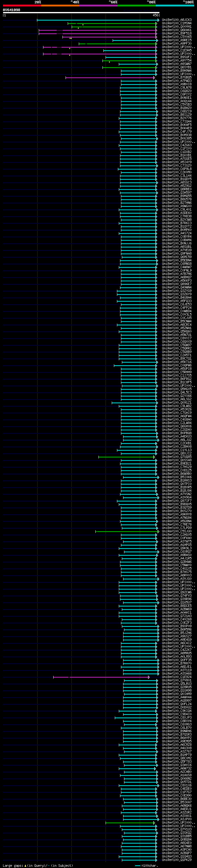
Task: Open hit UniRef100_B0KAF5
Action: point(177,125)
